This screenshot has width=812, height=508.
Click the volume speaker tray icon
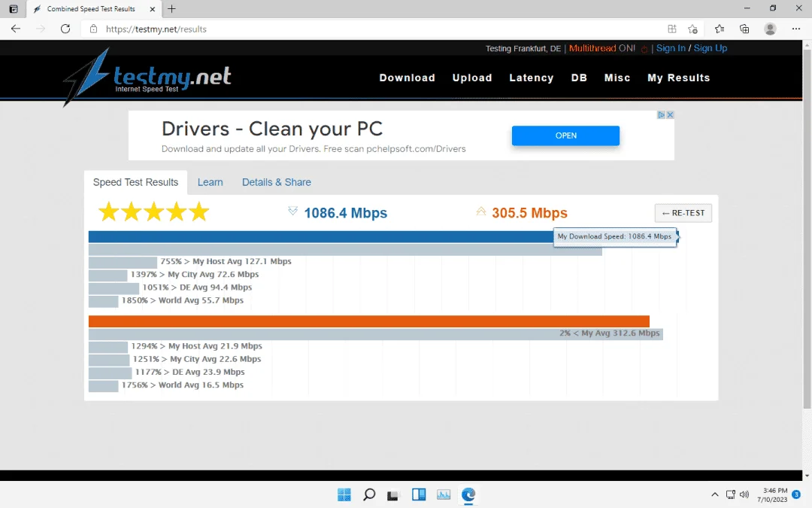coord(744,495)
